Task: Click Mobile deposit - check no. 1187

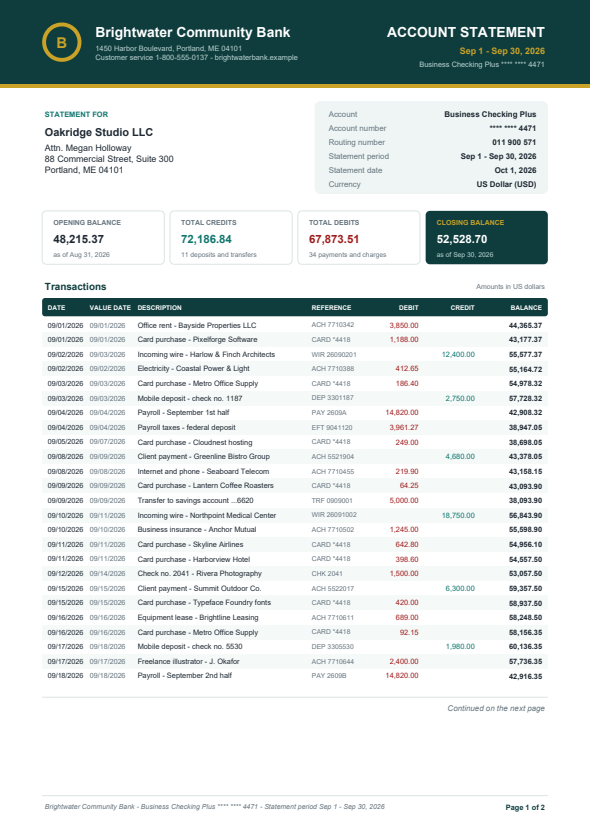Action: pyautogui.click(x=190, y=398)
